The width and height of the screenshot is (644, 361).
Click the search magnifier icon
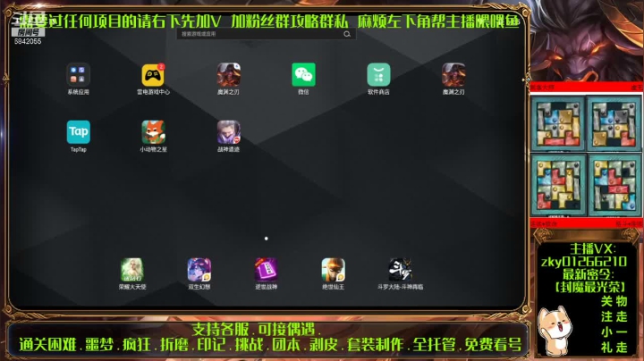(x=347, y=34)
